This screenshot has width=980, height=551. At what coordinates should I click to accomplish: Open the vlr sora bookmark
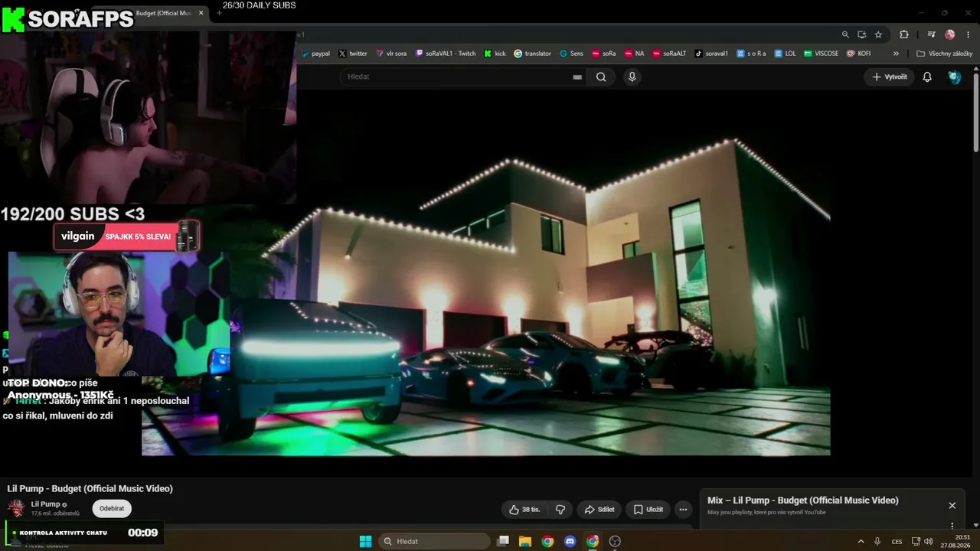point(391,54)
